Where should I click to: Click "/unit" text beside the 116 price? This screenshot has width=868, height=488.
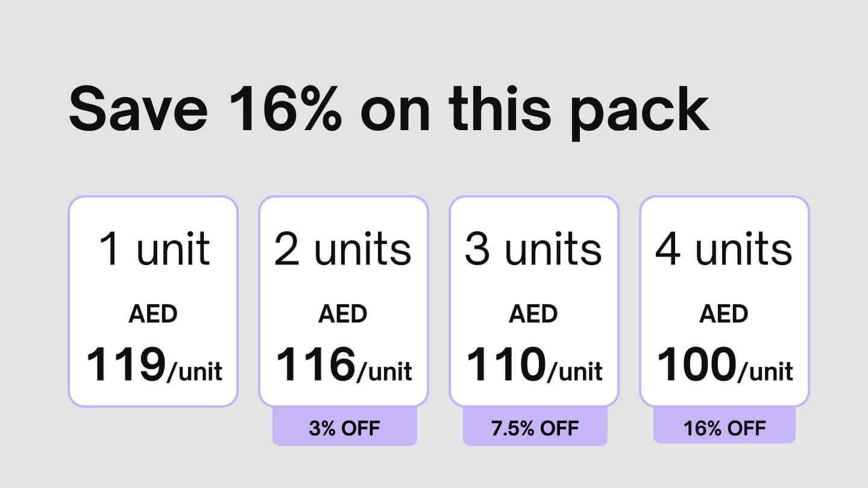point(385,371)
